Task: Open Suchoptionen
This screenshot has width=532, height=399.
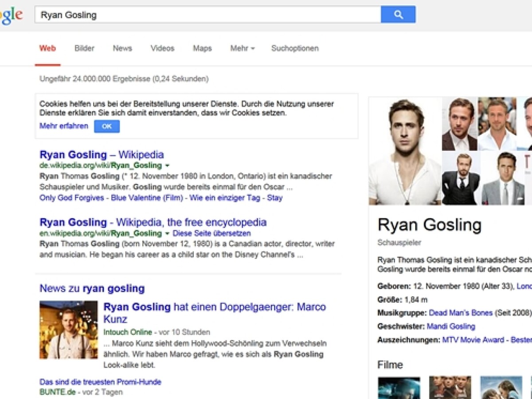Action: [294, 48]
